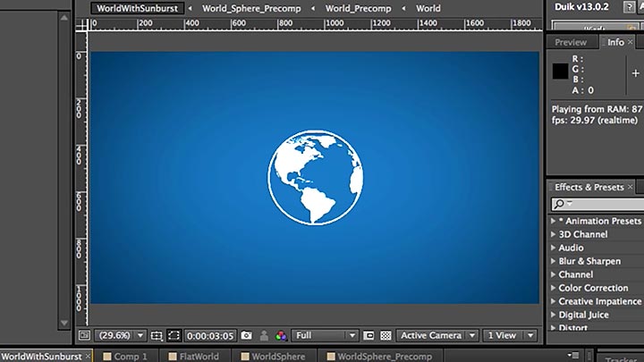Click the Duik v13.0.2 panel title
Screen dimensions: 644x362
581,7
